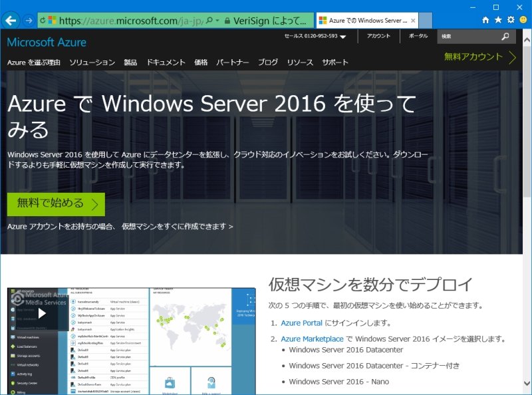The image size is (532, 395).
Task: Close the Azure Windows Server tab
Action: click(413, 21)
